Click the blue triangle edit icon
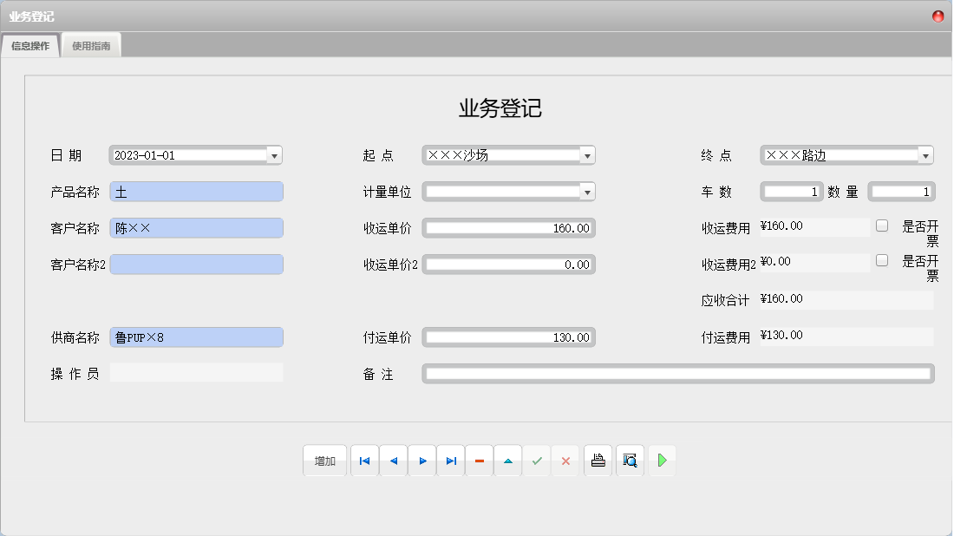This screenshot has width=980, height=536. tap(507, 461)
